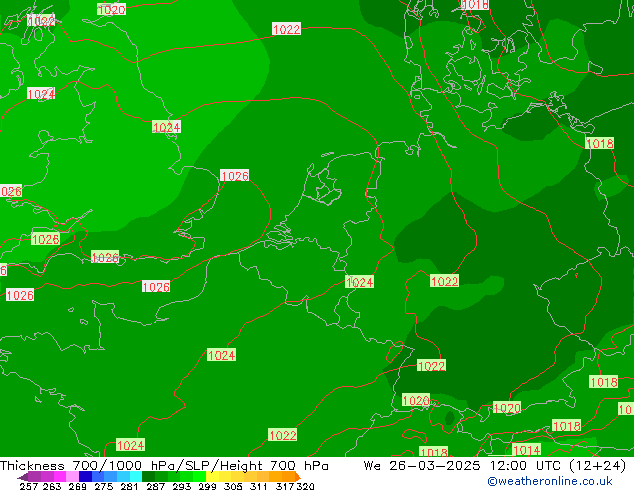Click the legend value 311
Image resolution: width=634 pixels, height=490 pixels.
(258, 486)
